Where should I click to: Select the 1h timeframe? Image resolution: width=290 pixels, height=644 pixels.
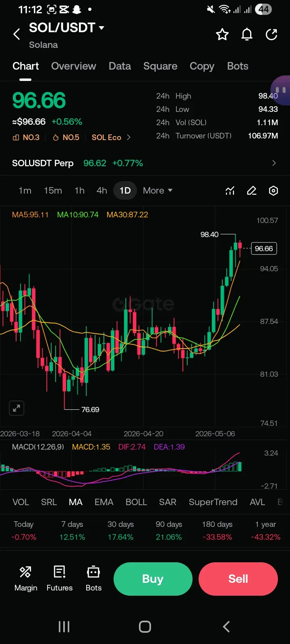pos(79,190)
